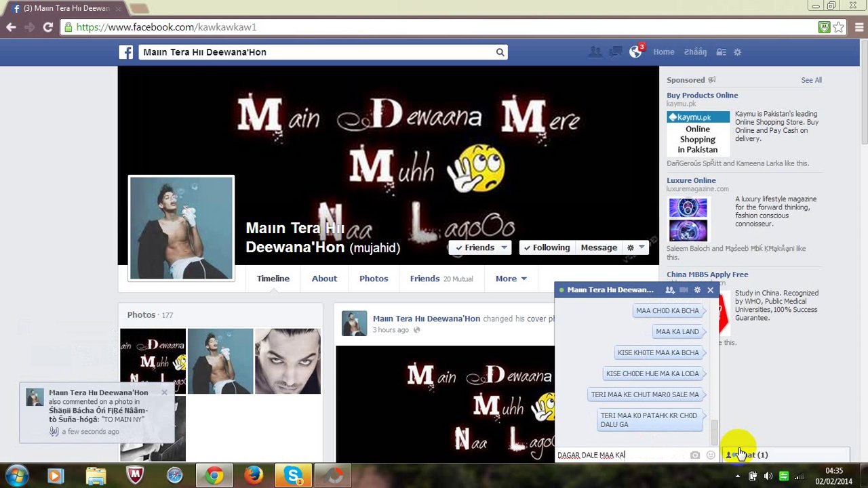Viewport: 868px width, 488px height.
Task: Add friends to chat icon
Action: [x=670, y=290]
